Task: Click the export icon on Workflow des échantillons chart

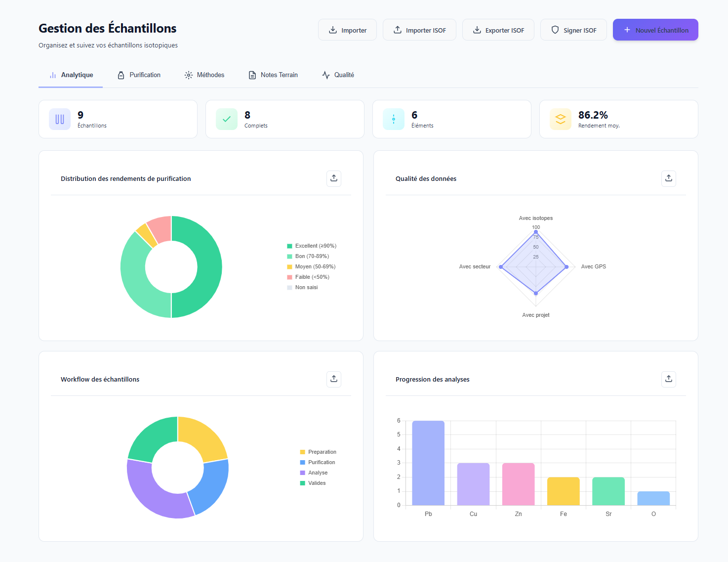Action: tap(334, 379)
